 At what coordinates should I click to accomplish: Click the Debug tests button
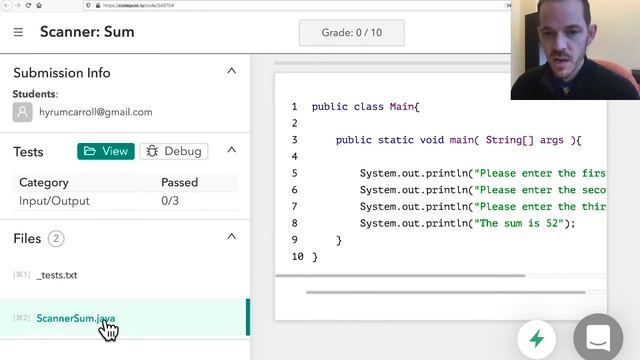(x=174, y=151)
